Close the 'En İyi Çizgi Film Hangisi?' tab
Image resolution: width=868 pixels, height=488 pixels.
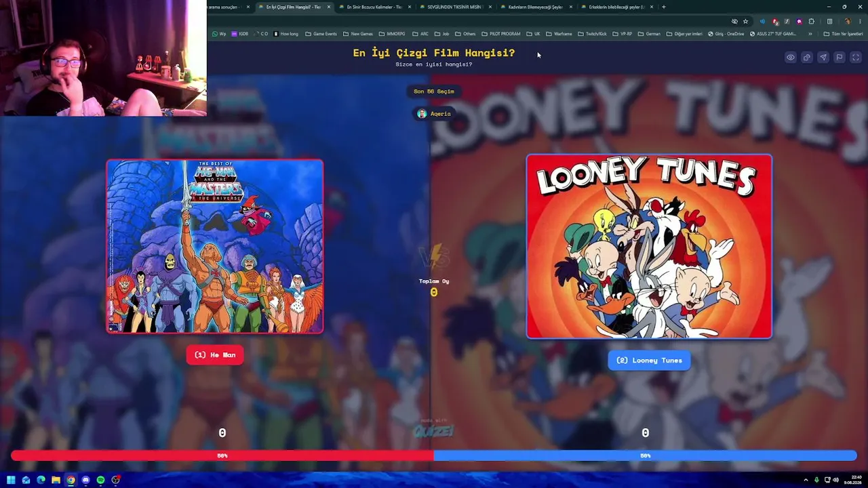(x=329, y=7)
